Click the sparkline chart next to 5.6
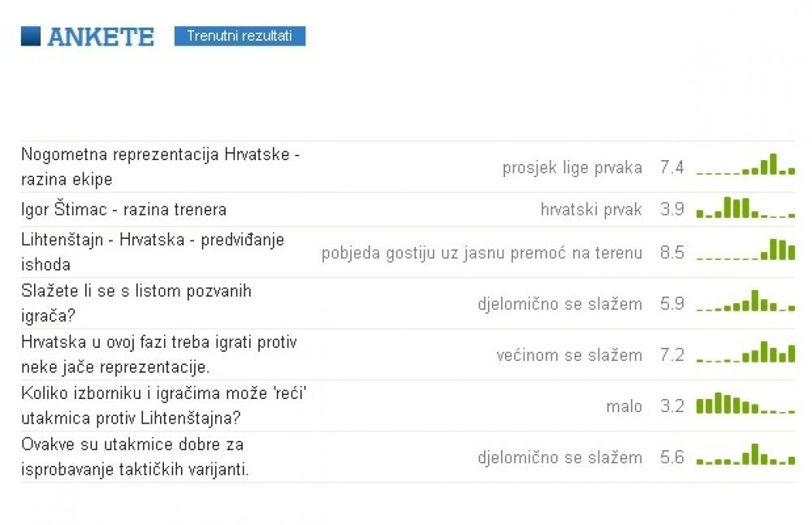The image size is (812, 525). (x=745, y=454)
